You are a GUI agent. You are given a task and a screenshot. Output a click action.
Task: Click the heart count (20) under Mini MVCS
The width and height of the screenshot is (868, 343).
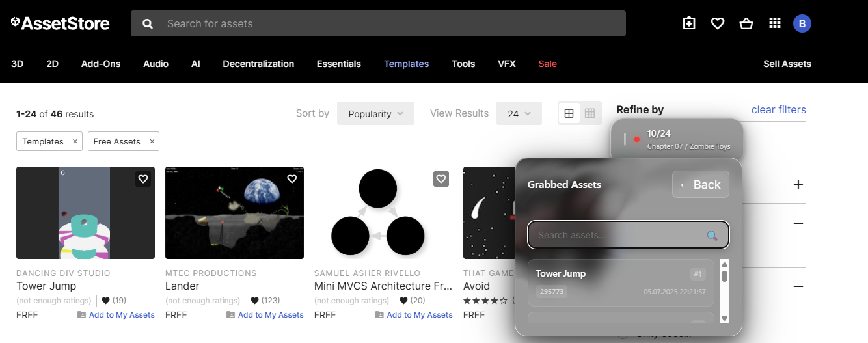pyautogui.click(x=412, y=301)
